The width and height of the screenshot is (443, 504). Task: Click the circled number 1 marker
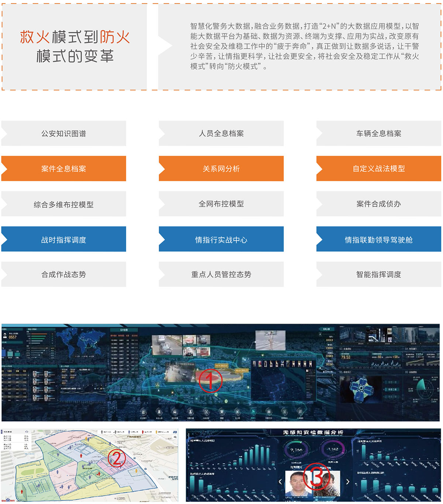[210, 381]
